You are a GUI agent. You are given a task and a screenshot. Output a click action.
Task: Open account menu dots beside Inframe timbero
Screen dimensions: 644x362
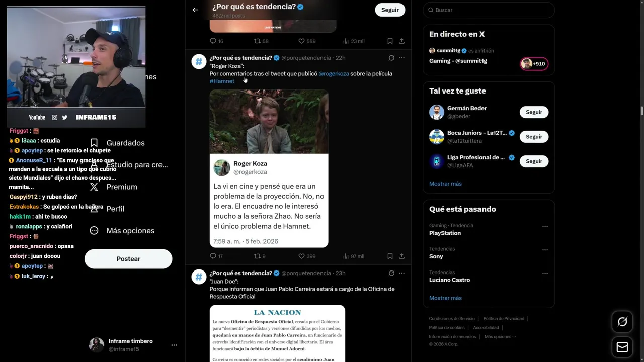[x=174, y=345]
